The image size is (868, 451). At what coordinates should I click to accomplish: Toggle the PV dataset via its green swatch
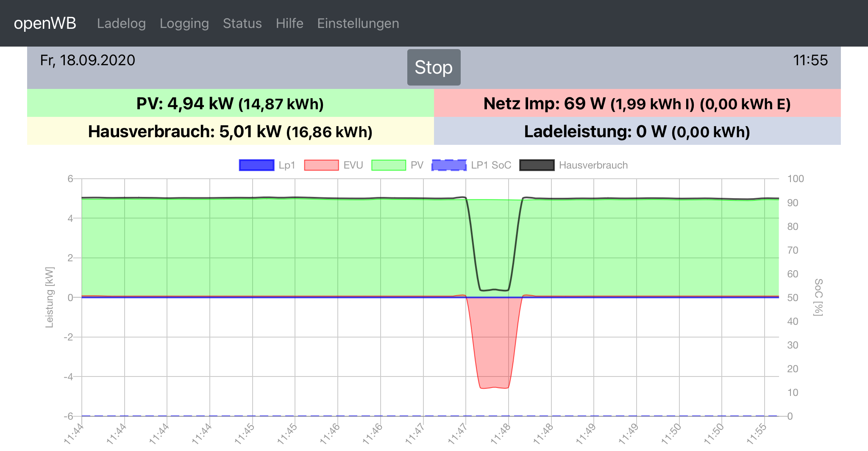click(389, 165)
